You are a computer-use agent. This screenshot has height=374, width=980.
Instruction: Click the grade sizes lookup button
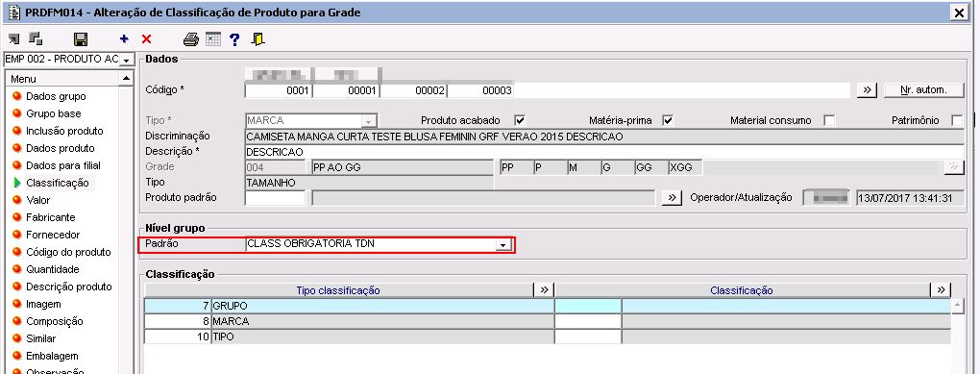click(x=954, y=166)
